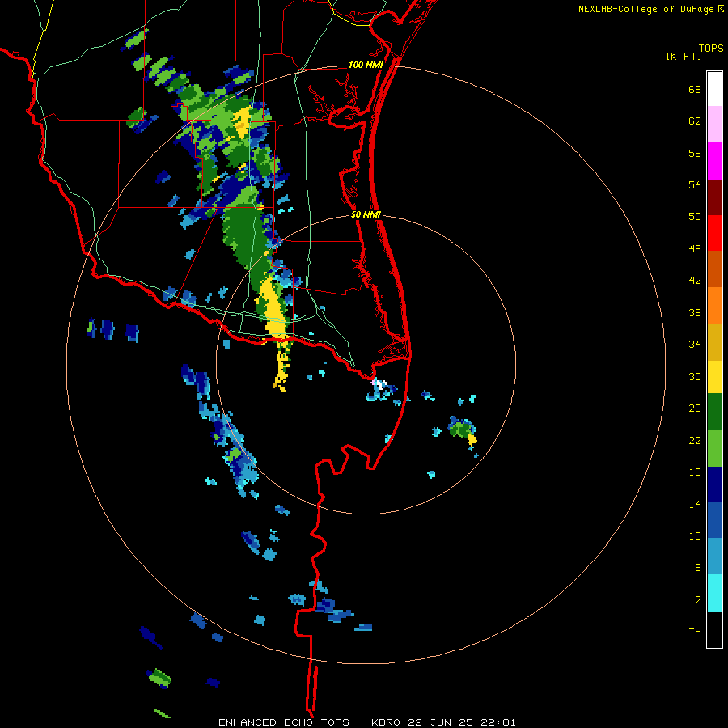Click the [K FT] units label
Screen dimensions: 728x728
(x=684, y=57)
